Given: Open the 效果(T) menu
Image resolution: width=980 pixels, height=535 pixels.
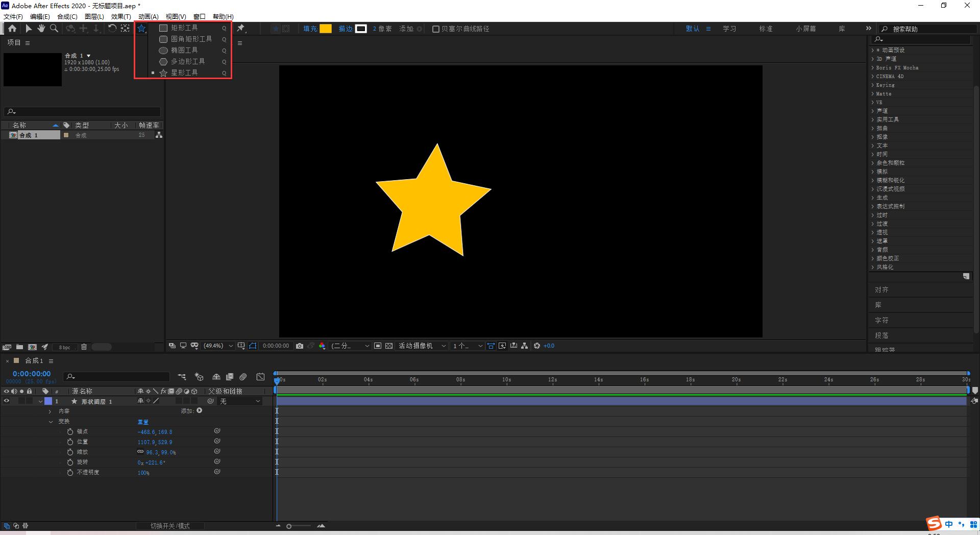Looking at the screenshot, I should click(121, 17).
